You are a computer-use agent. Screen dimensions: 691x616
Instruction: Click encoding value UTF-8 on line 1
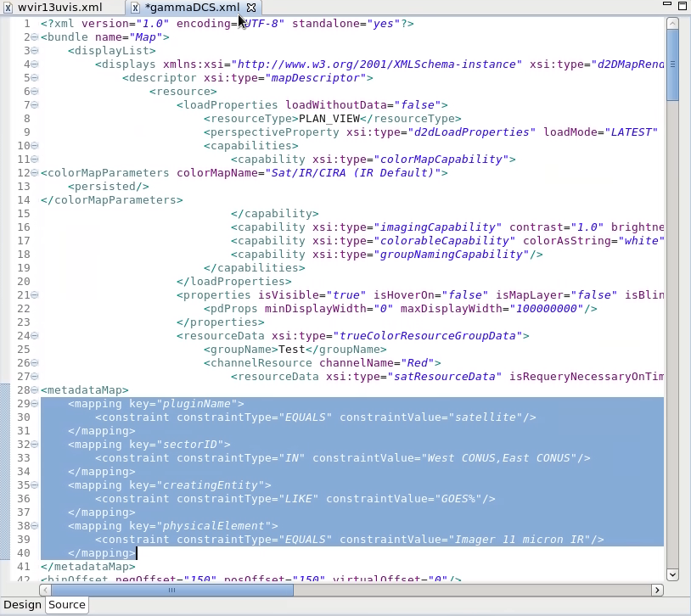(261, 24)
